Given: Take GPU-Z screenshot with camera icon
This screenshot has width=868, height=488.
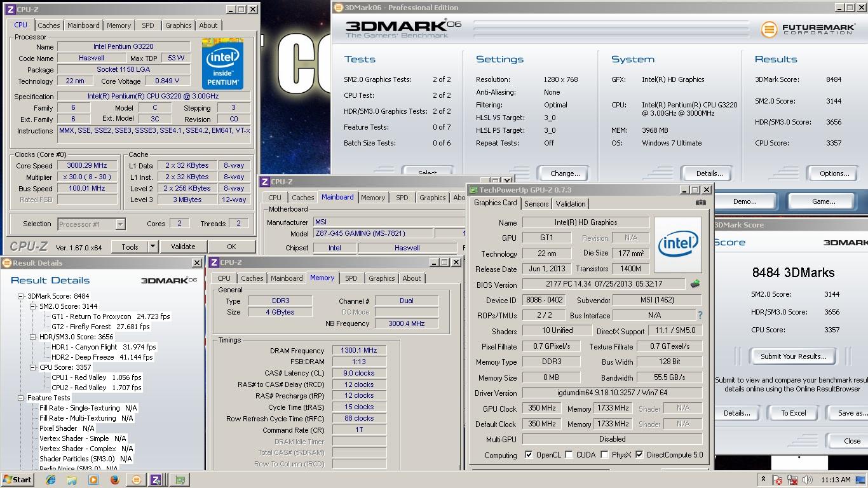Looking at the screenshot, I should tap(700, 203).
